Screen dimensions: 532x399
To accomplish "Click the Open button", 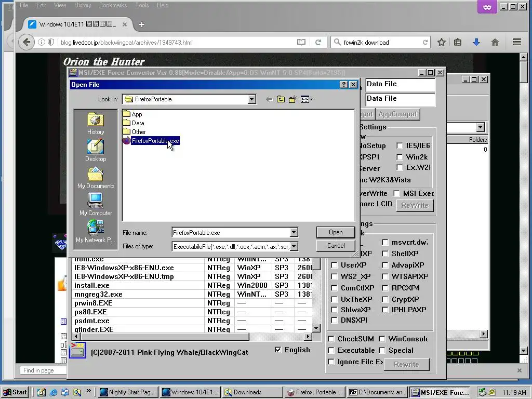I will point(336,232).
